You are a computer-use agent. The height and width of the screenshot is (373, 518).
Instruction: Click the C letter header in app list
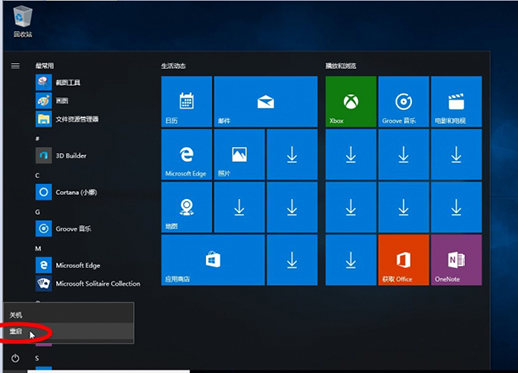point(37,175)
